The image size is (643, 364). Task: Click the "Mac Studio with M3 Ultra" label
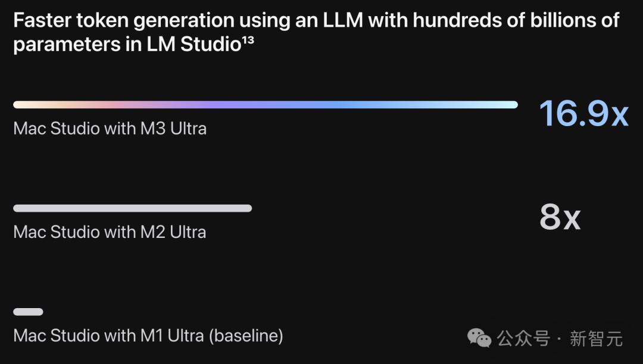pos(110,128)
